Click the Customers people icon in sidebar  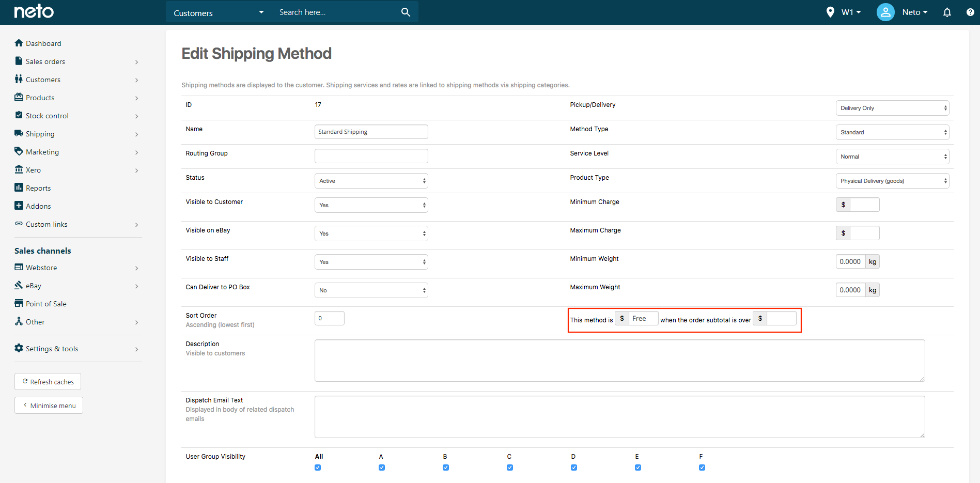[x=19, y=79]
